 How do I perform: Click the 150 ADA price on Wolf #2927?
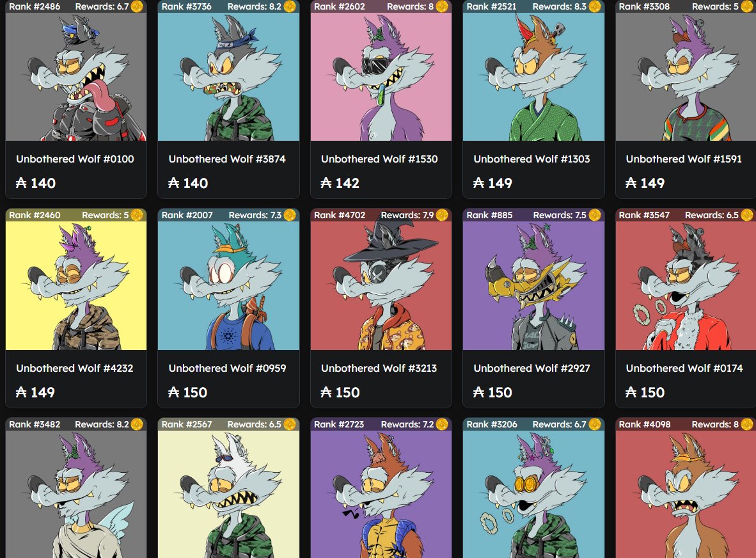tap(492, 392)
